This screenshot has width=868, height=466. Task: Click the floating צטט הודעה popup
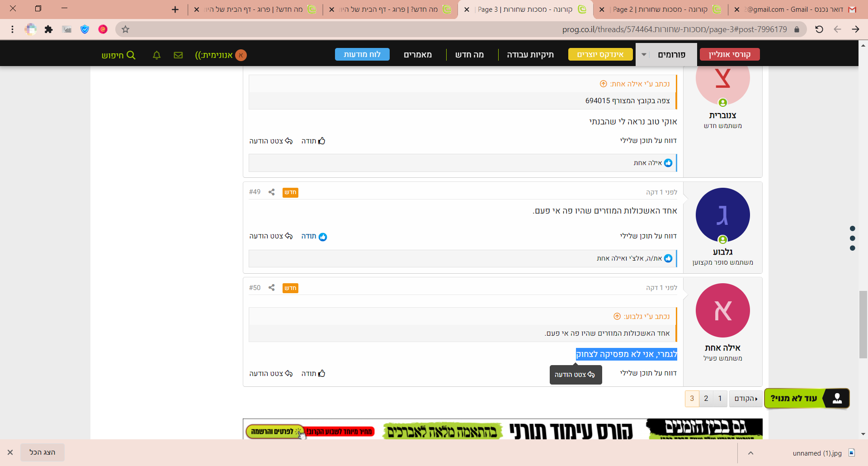576,375
